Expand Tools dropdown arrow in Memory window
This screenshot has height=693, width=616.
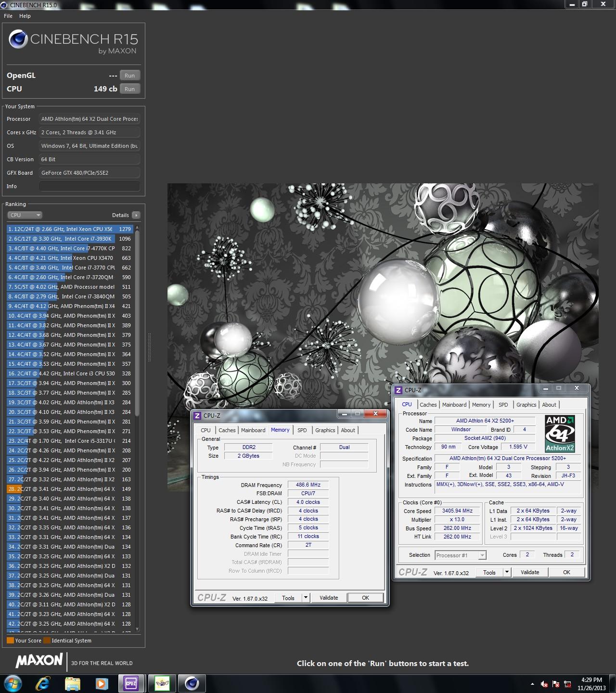(306, 598)
